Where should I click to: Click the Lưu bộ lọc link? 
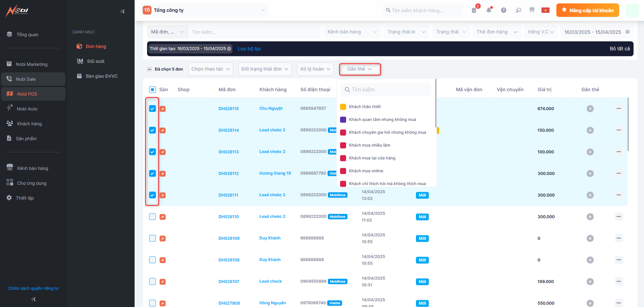[249, 49]
